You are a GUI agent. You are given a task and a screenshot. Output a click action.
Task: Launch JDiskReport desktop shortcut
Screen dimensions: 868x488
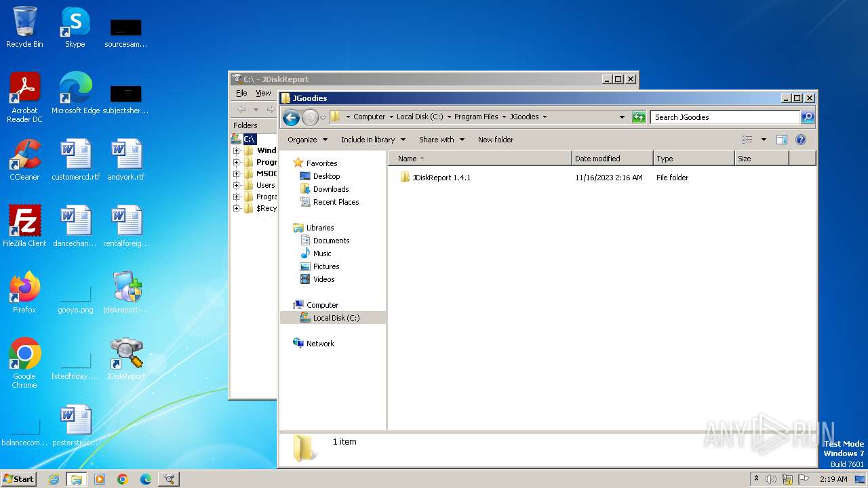pos(126,359)
